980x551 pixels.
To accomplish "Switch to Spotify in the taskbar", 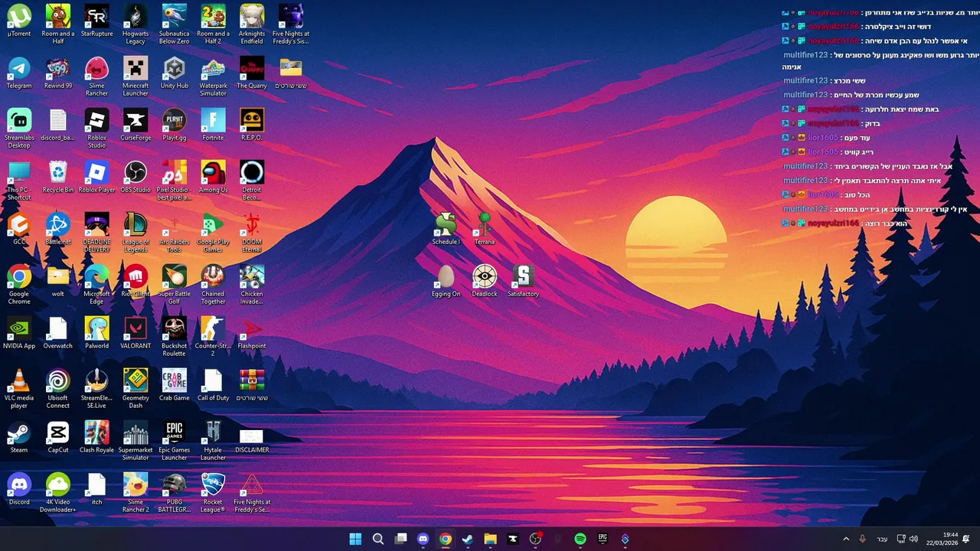I will click(580, 539).
